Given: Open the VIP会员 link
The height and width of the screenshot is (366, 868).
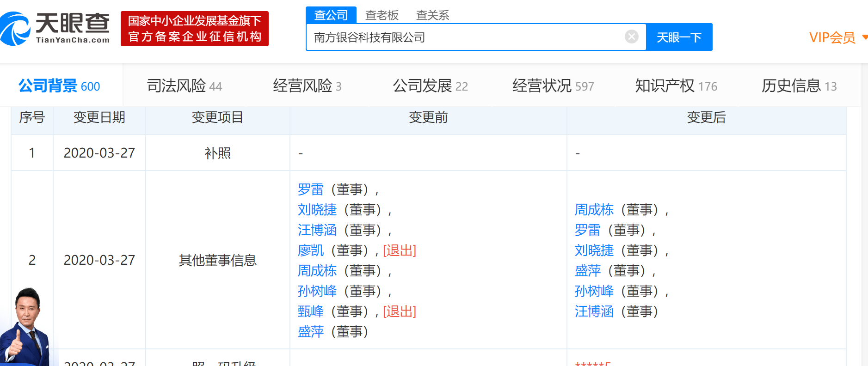Looking at the screenshot, I should [x=832, y=37].
